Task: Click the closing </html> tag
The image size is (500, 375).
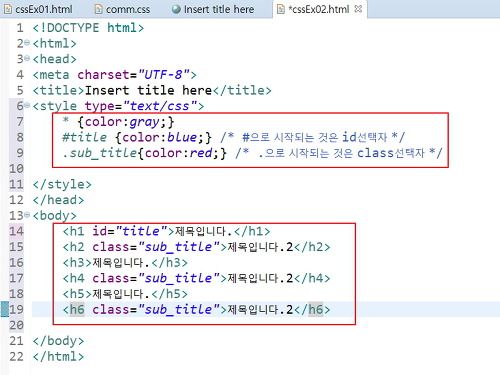Action: tap(58, 356)
